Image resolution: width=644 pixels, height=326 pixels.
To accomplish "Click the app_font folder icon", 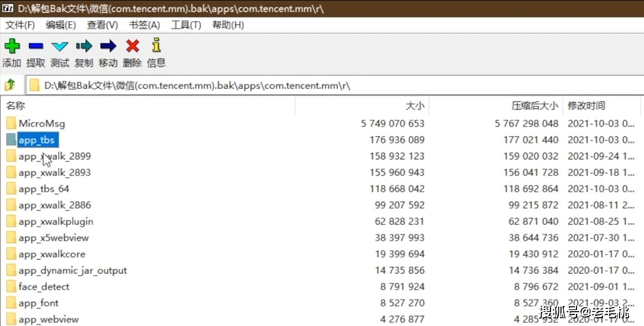I will tap(11, 303).
